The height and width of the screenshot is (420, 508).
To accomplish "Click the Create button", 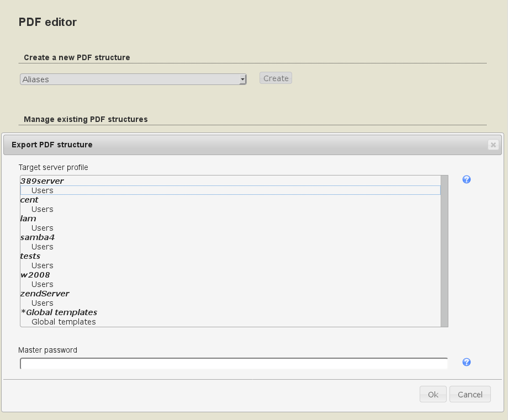I will (276, 78).
